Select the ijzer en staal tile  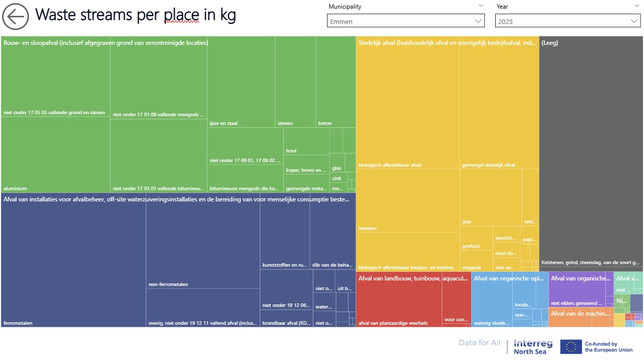coord(241,84)
